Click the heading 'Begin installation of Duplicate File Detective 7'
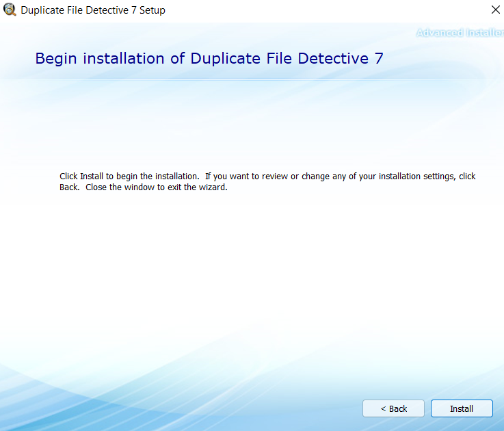The image size is (504, 431). 209,59
